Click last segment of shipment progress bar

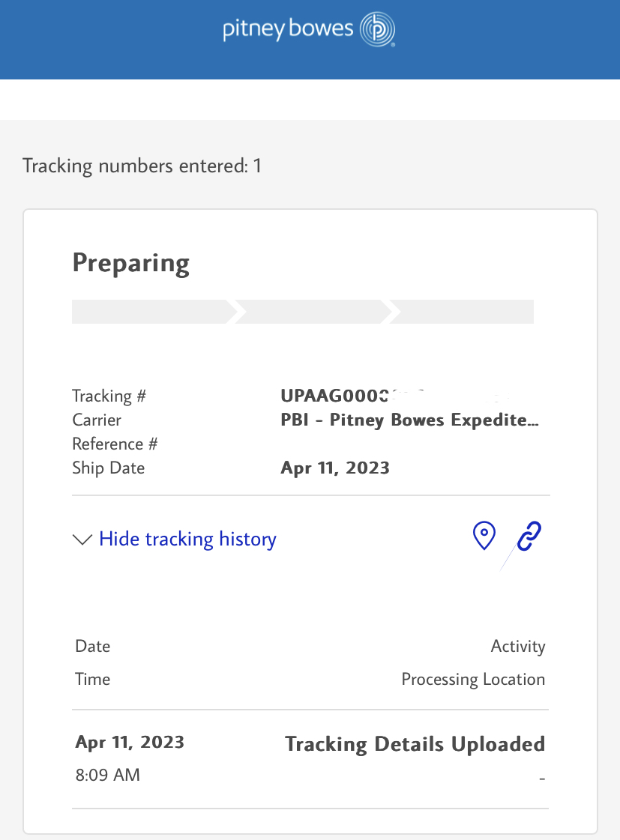[463, 312]
